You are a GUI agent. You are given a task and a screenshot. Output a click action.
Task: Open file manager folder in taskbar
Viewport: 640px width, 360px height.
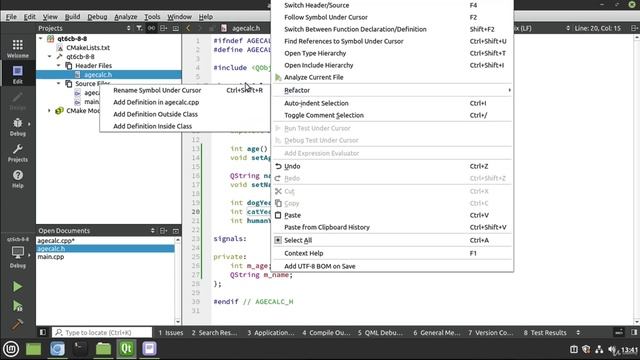tap(103, 349)
